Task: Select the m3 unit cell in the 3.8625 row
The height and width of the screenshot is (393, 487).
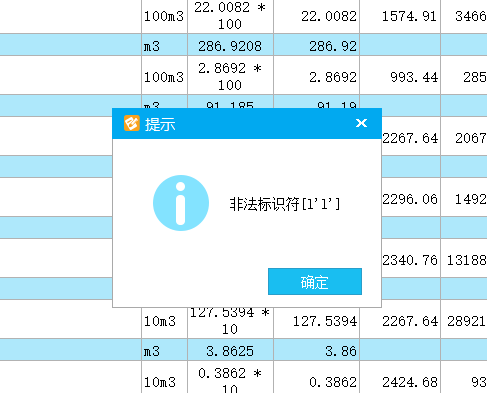Action: coord(164,350)
